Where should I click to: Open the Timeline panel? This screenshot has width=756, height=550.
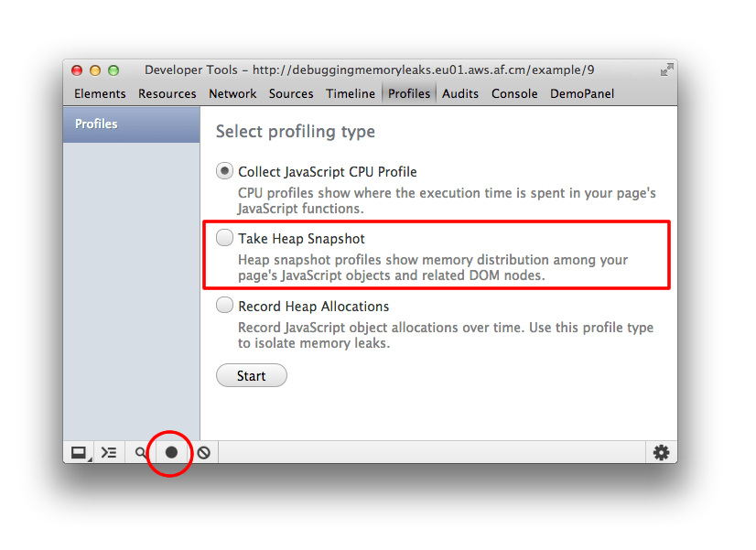(x=351, y=93)
